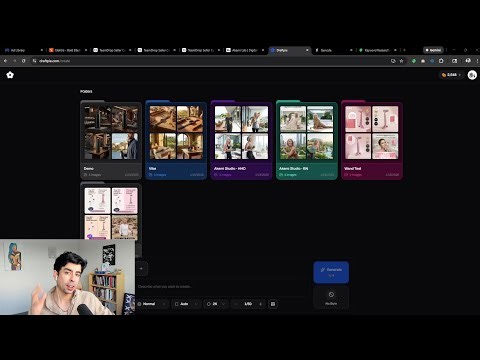Click the browser forward arrow
Screen dimensions: 480x360
click(15, 61)
